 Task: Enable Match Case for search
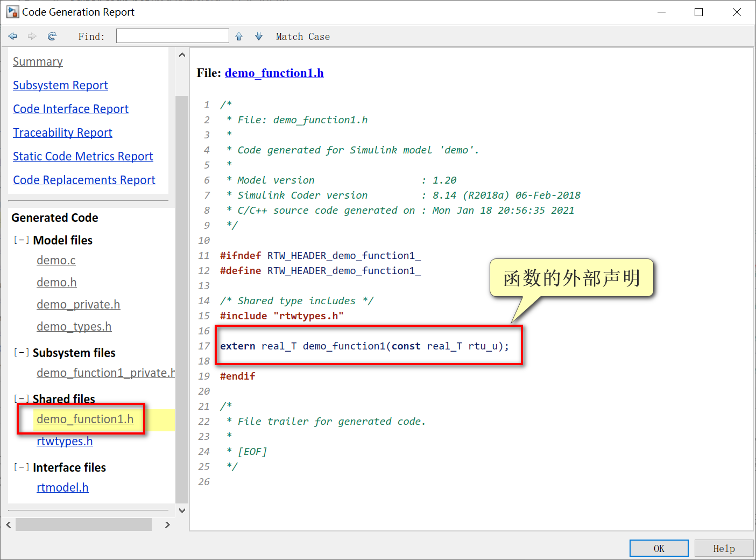click(x=302, y=36)
